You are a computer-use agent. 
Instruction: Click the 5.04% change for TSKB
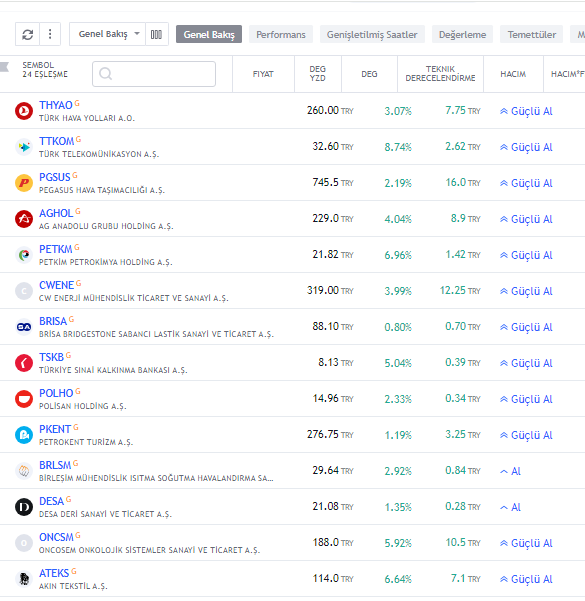pyautogui.click(x=398, y=363)
